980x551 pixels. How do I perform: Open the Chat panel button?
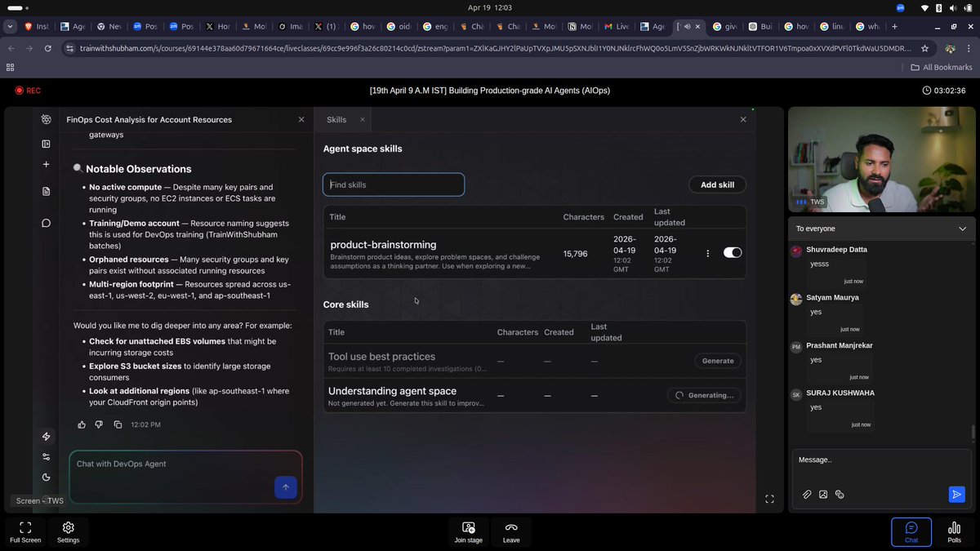tap(911, 532)
